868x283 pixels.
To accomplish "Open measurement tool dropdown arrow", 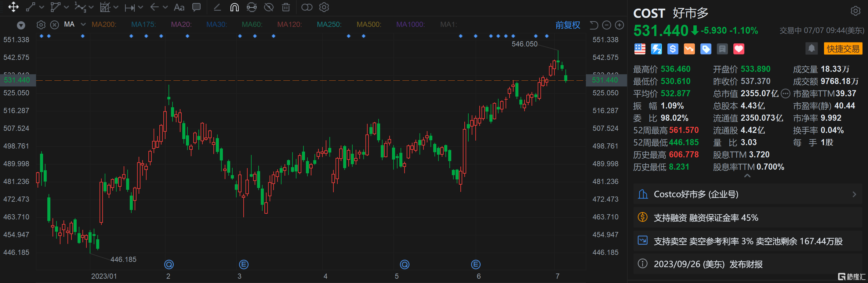I will 140,7.
